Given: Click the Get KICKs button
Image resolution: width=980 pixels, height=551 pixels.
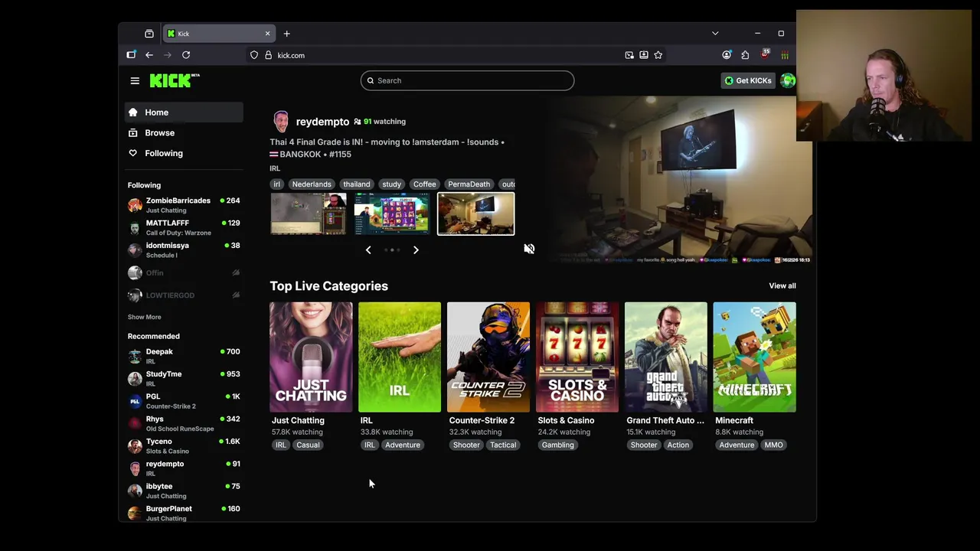Looking at the screenshot, I should click(x=748, y=80).
